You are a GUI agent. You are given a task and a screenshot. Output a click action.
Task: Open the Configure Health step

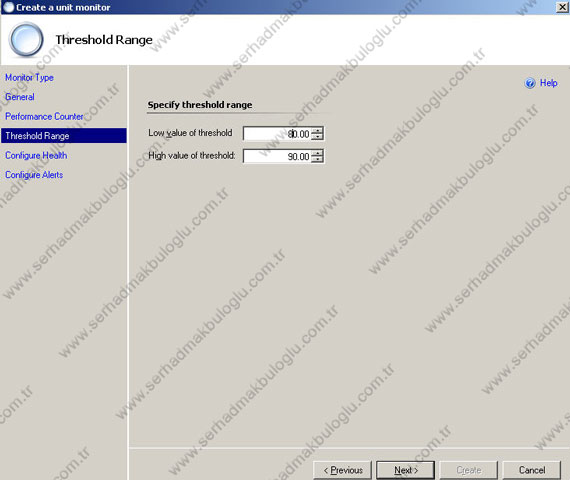tap(36, 155)
